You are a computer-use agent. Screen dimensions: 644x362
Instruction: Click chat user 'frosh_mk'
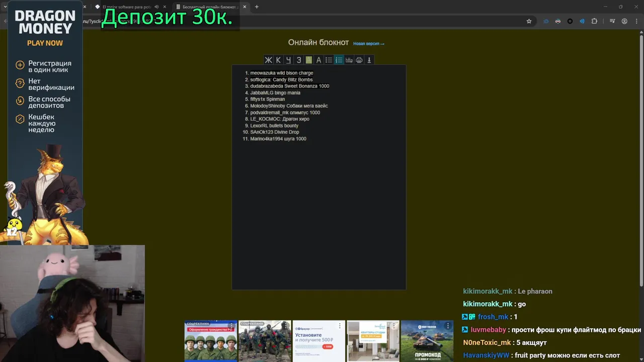tap(493, 317)
